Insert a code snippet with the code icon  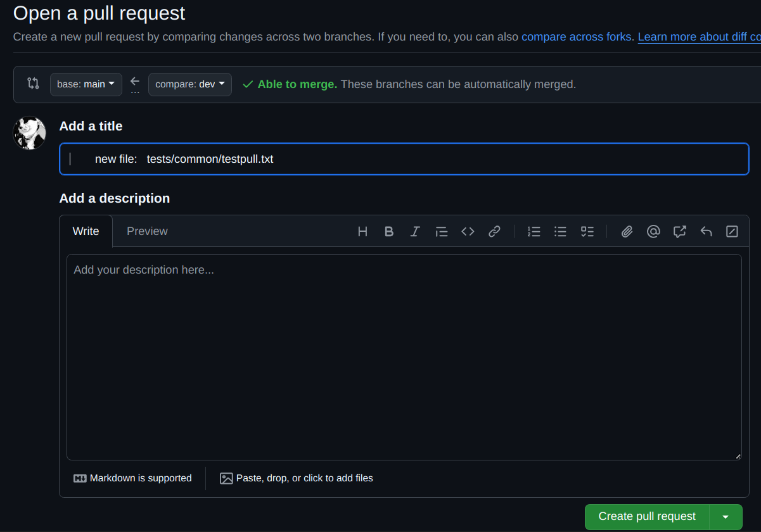468,231
